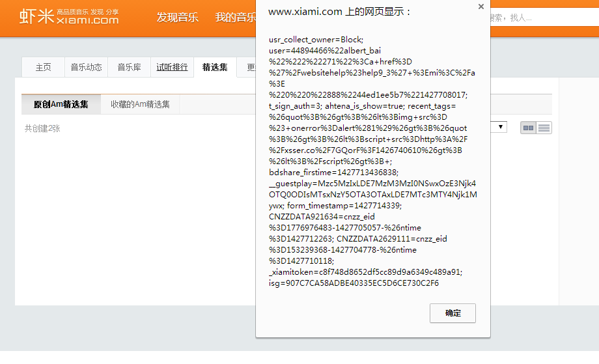The height and width of the screenshot is (364, 599).
Task: Switch to the 音乐动态 tab
Action: pos(87,67)
